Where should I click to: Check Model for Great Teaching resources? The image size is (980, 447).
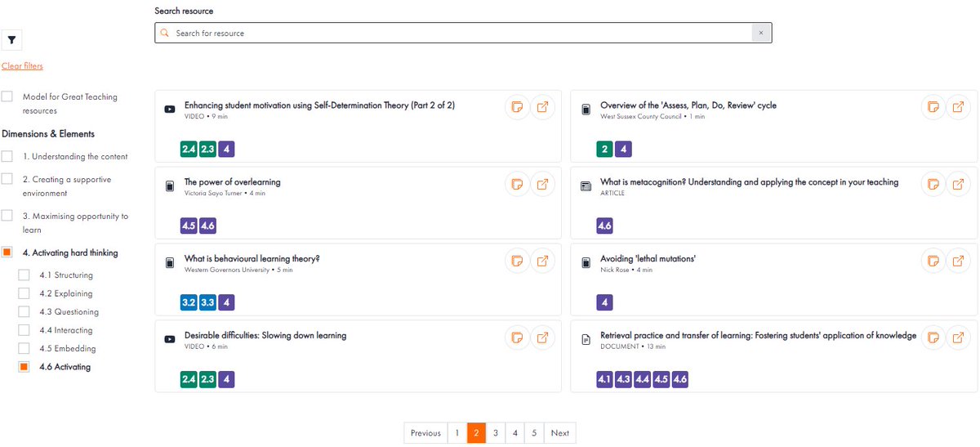click(7, 96)
